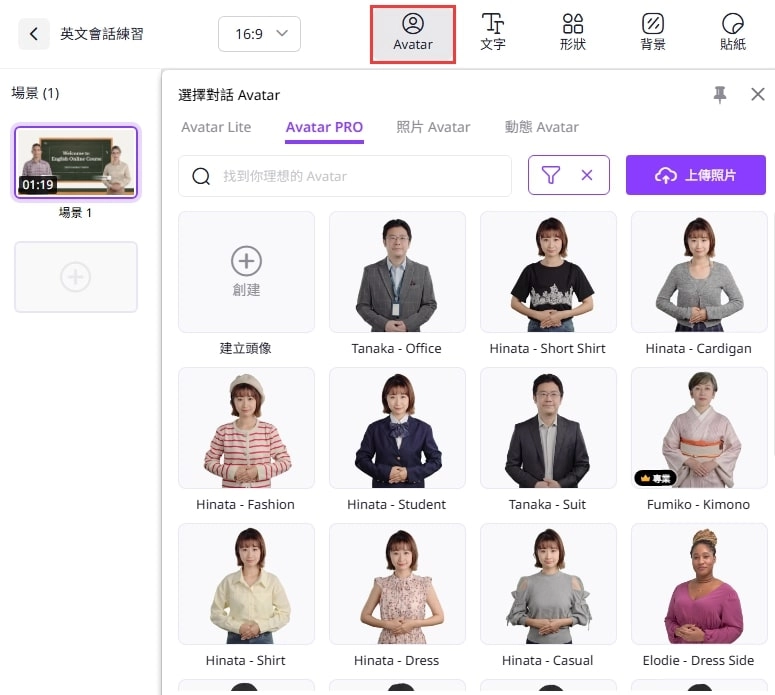Clear the filter with the X icon
Viewport: 775px width, 695px height.
(x=587, y=175)
